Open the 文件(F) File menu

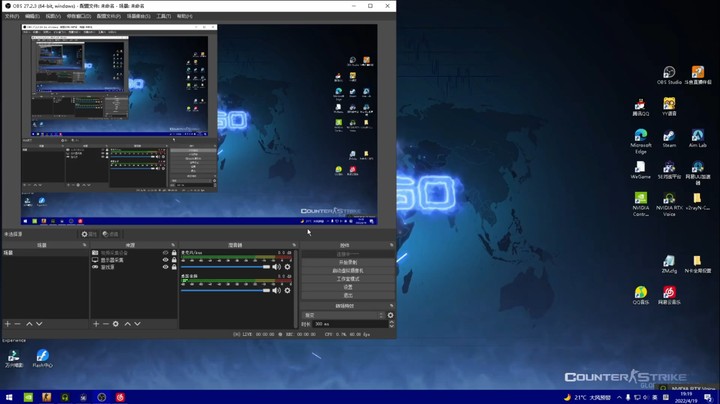(11, 16)
